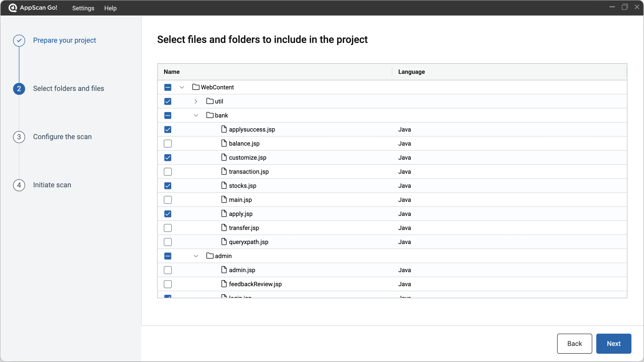
Task: Click the stocks.jsp file icon
Action: click(224, 186)
